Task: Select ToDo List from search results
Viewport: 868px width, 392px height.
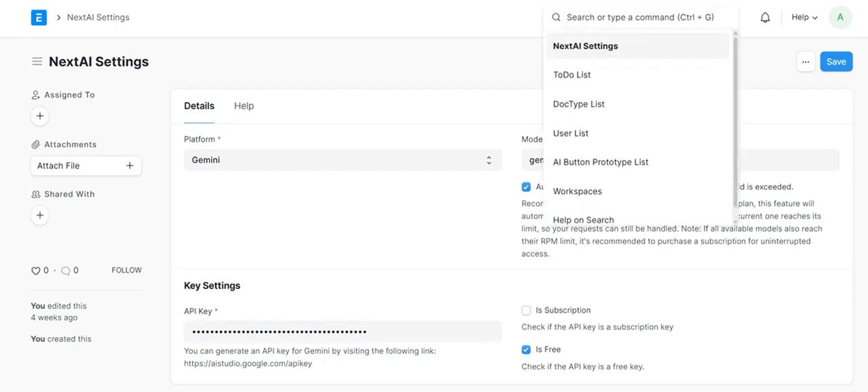Action: 572,75
